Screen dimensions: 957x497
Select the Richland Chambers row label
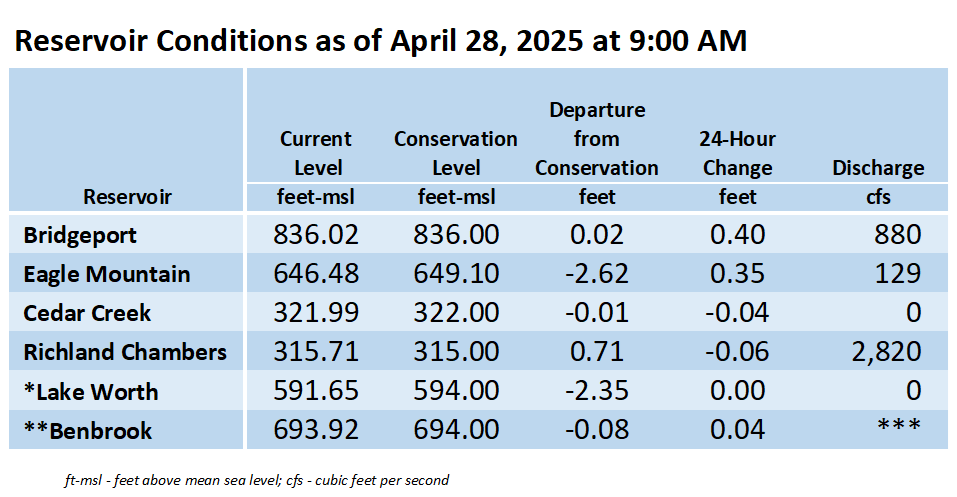[125, 352]
